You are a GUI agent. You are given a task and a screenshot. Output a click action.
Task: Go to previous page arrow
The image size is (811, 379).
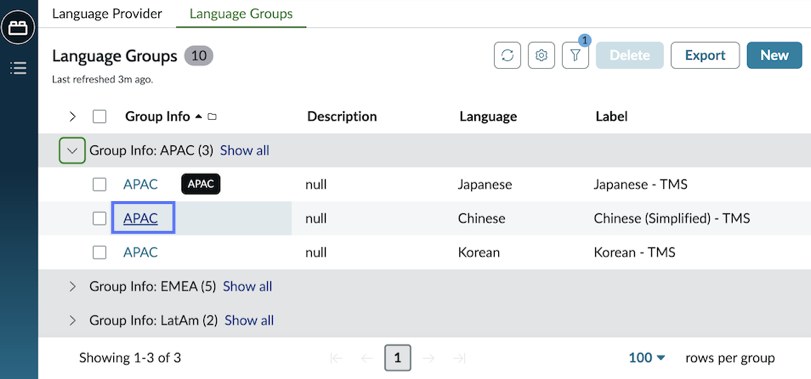[x=367, y=358]
